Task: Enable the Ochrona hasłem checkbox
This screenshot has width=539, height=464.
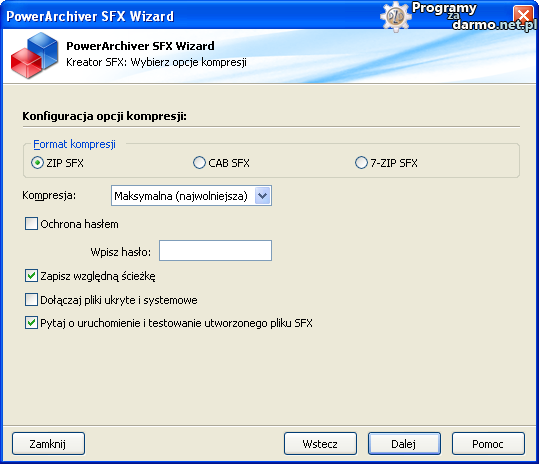Action: pyautogui.click(x=31, y=224)
